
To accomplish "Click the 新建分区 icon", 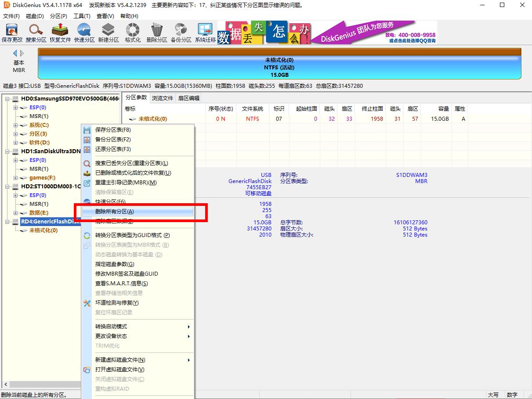I will coord(108,32).
